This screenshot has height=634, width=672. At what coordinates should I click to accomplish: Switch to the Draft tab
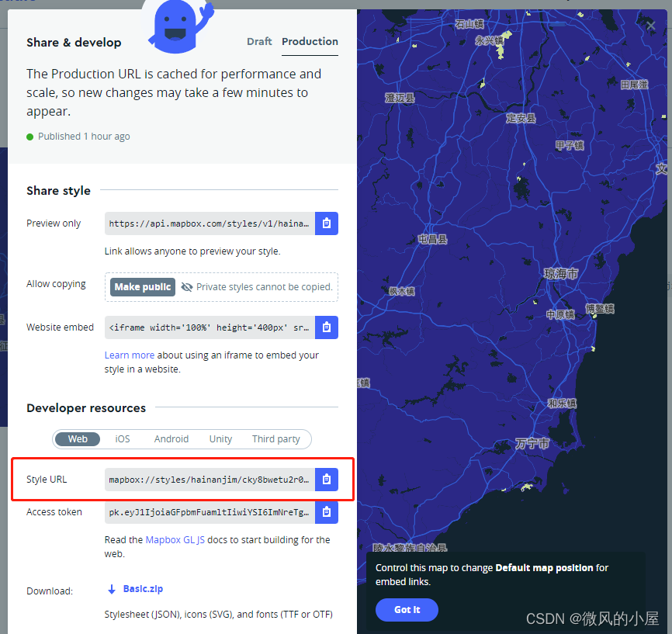[259, 42]
